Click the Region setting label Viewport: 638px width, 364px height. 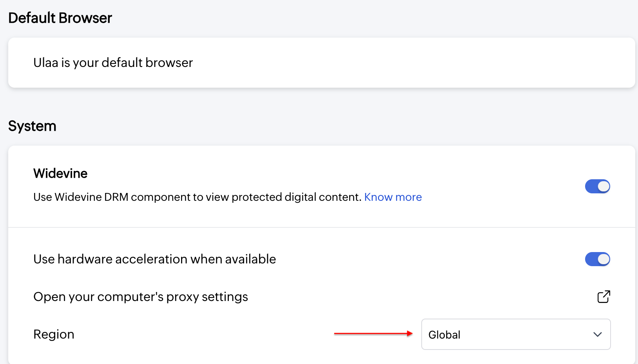(54, 334)
